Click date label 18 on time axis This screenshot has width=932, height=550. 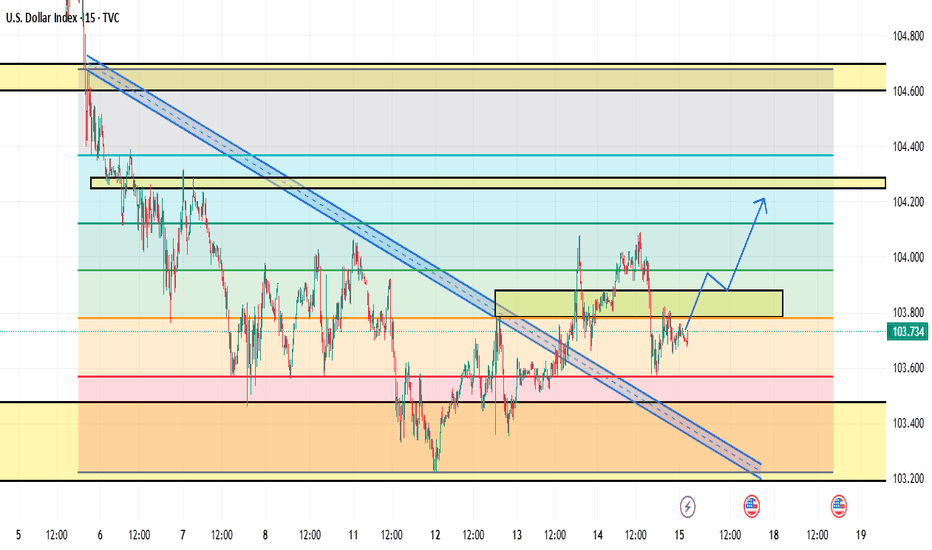click(x=773, y=535)
